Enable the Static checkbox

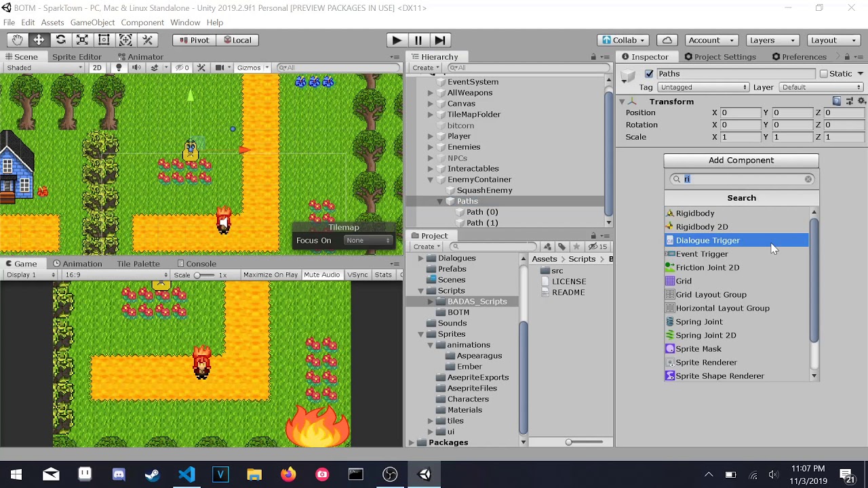point(824,74)
